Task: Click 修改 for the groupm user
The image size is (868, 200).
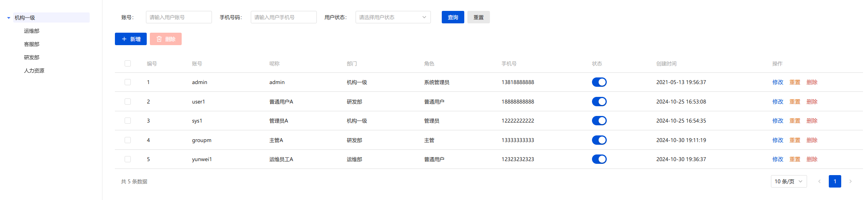Action: pyautogui.click(x=778, y=140)
